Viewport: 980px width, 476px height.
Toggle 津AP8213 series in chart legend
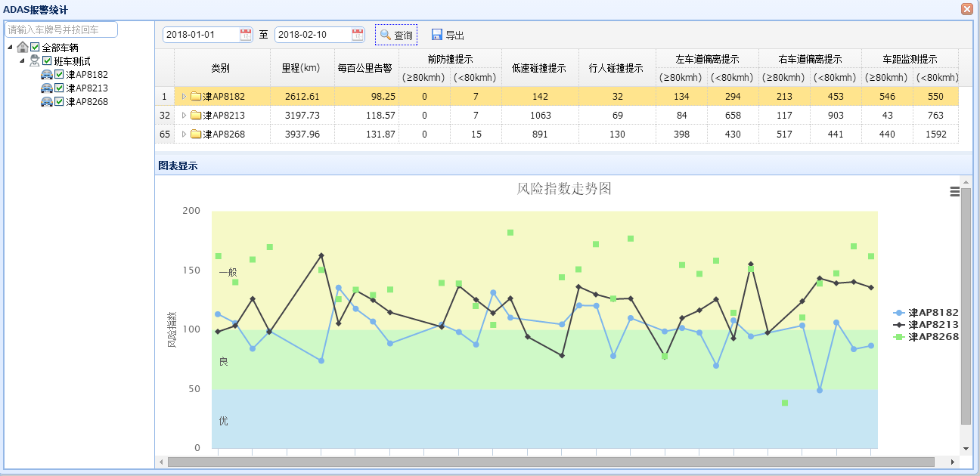click(933, 325)
